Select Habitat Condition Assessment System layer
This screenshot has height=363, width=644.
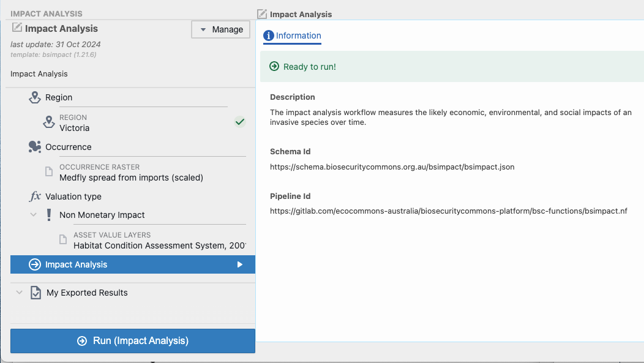[x=160, y=245]
